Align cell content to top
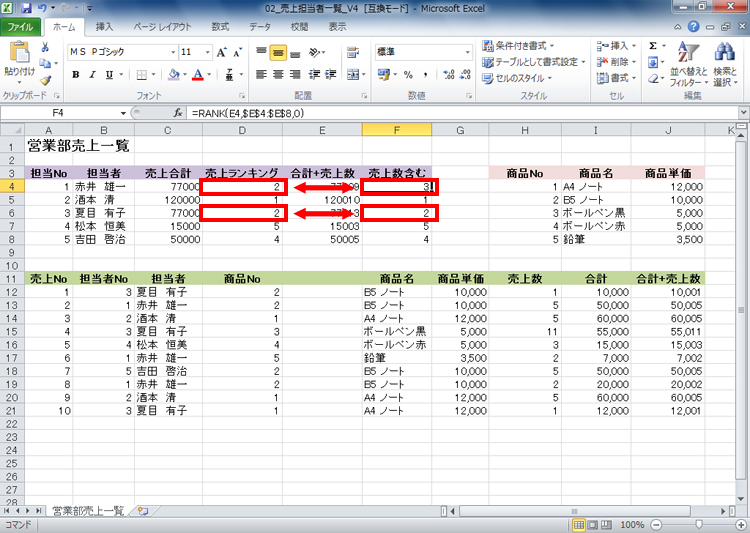The height and width of the screenshot is (533, 750). coord(261,52)
